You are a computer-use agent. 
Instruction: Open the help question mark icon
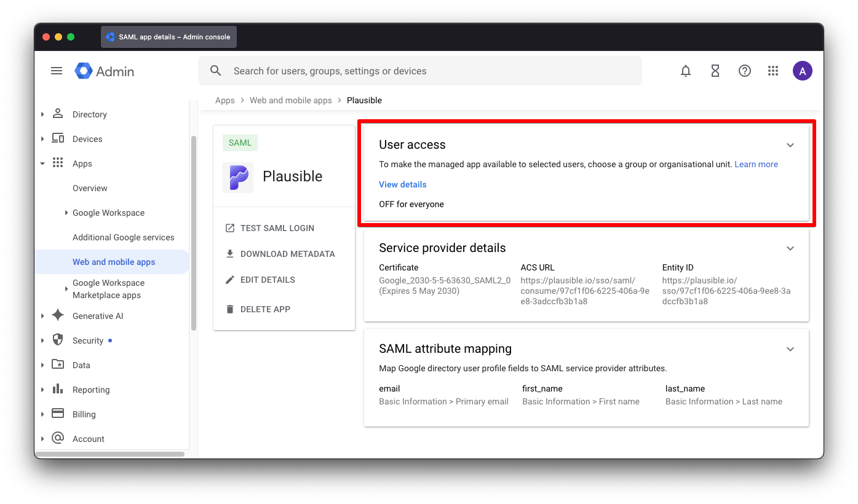(744, 71)
